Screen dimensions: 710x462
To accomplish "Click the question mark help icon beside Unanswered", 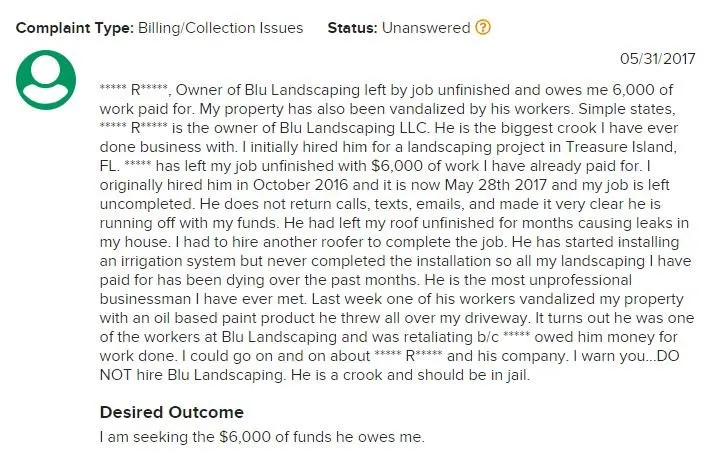I will (x=483, y=28).
